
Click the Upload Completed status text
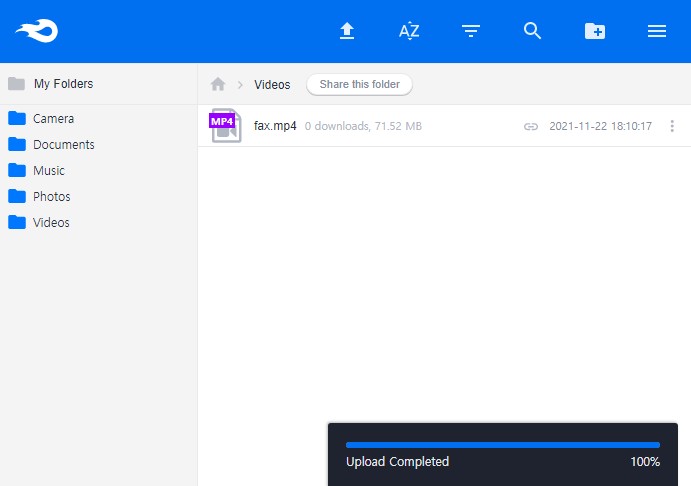click(398, 461)
